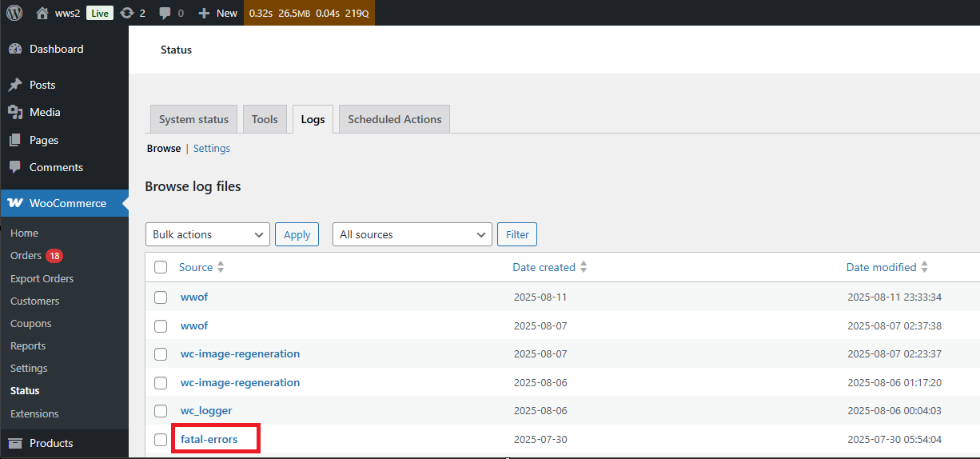
Task: Click the Media library icon
Action: [15, 112]
